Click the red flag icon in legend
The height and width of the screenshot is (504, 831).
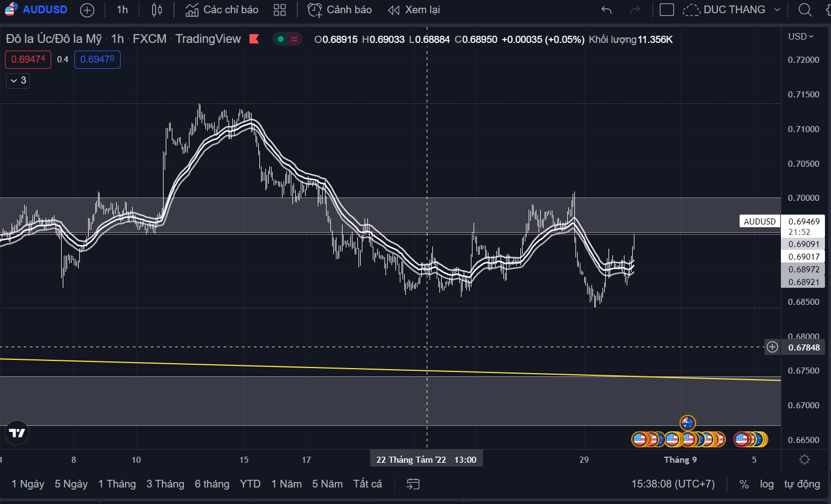pyautogui.click(x=254, y=39)
